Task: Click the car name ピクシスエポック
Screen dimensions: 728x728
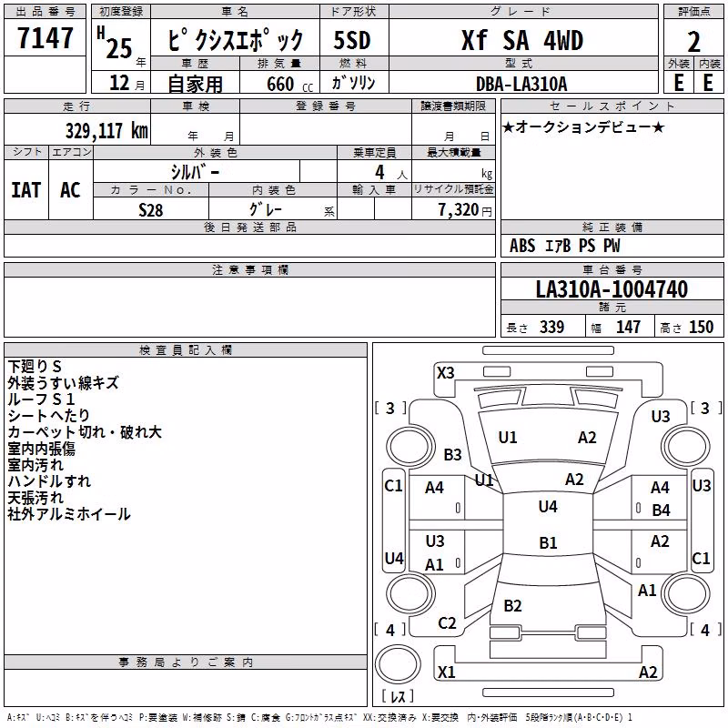Action: [x=236, y=40]
